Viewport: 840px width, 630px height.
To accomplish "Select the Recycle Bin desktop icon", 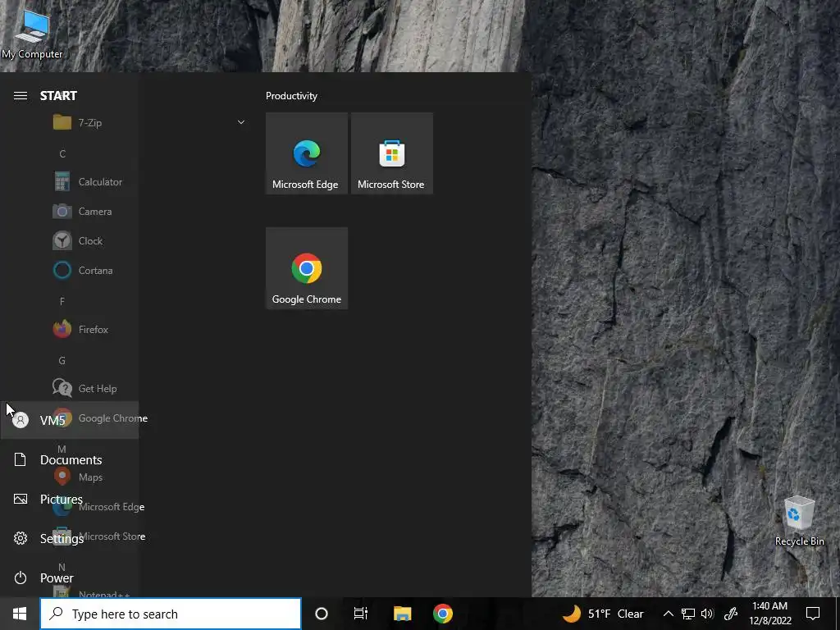I will coord(799,521).
